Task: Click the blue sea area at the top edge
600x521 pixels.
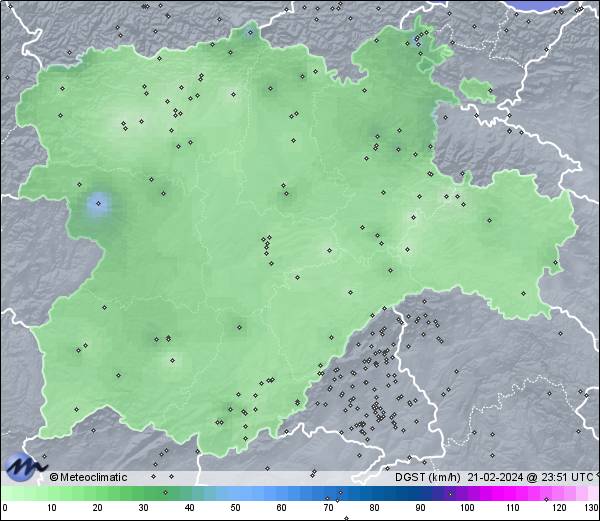Action: pos(539,5)
